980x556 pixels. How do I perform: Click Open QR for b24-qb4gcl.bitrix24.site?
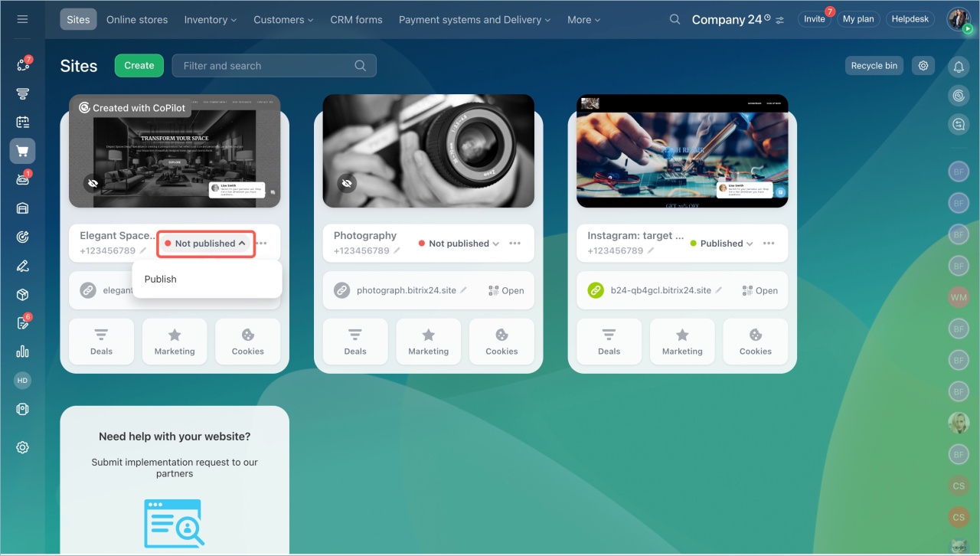tap(760, 290)
